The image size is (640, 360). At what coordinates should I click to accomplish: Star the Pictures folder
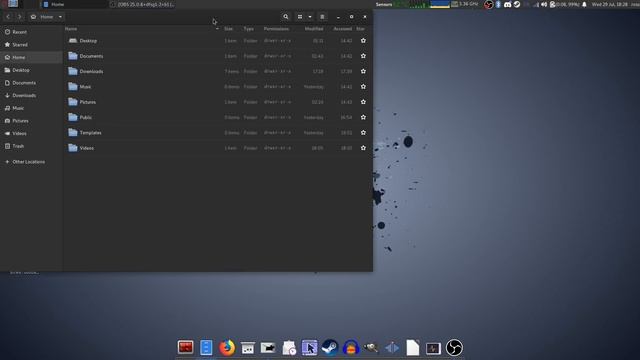(363, 102)
